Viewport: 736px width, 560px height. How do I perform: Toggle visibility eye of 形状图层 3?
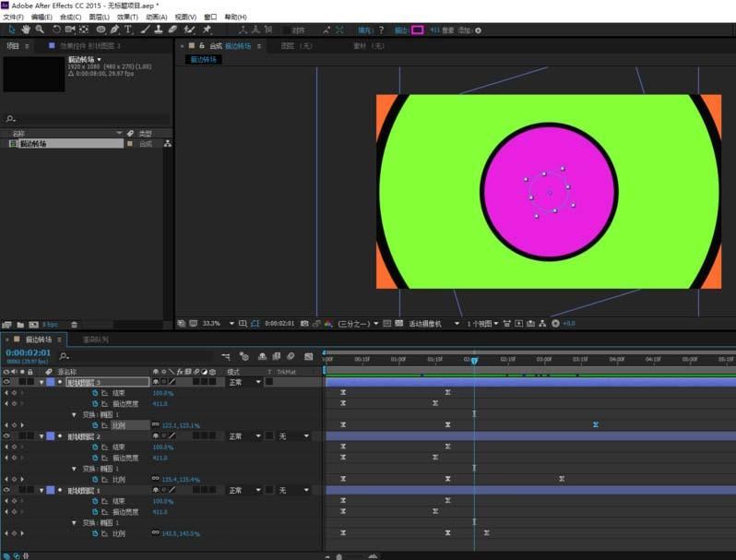point(7,382)
